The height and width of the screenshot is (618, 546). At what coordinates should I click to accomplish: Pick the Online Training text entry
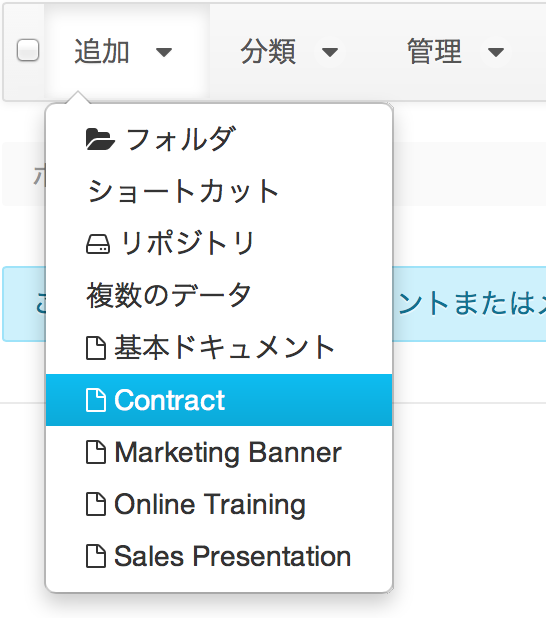point(210,504)
